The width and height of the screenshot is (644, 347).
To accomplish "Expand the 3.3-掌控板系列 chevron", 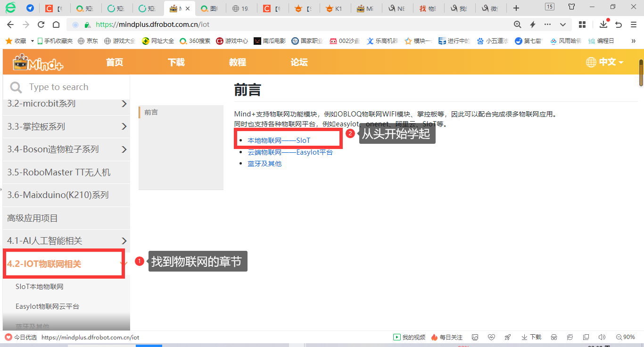I will (x=124, y=126).
